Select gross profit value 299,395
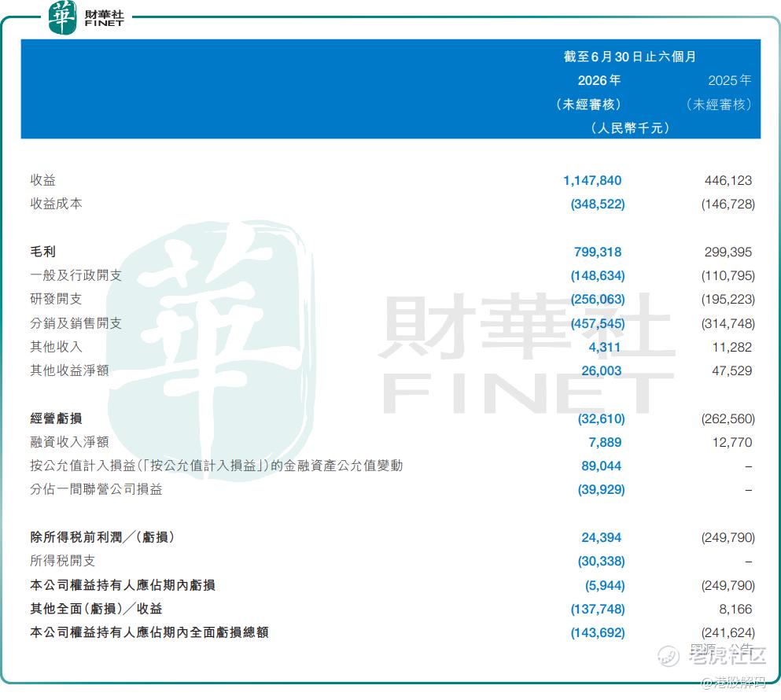The image size is (781, 700). pyautogui.click(x=728, y=252)
